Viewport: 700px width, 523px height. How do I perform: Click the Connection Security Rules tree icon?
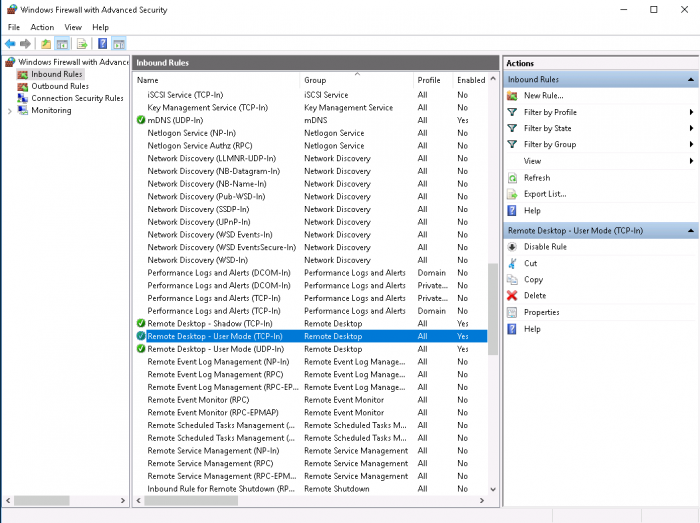pyautogui.click(x=23, y=98)
